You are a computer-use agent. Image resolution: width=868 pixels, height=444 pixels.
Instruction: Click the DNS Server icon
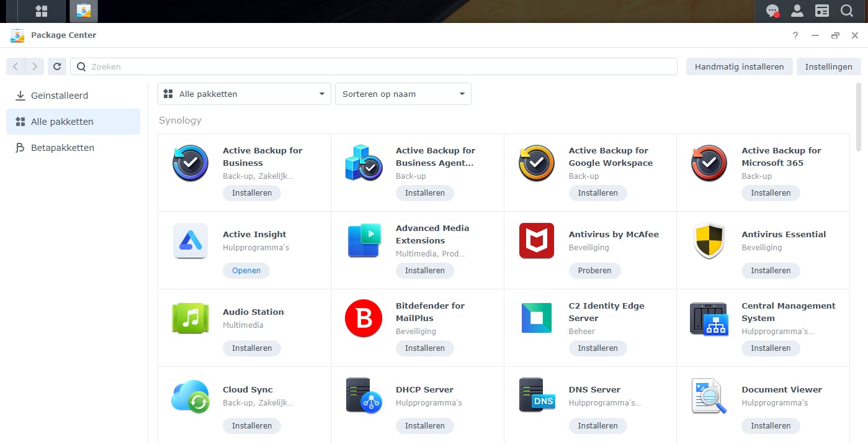[x=537, y=396]
